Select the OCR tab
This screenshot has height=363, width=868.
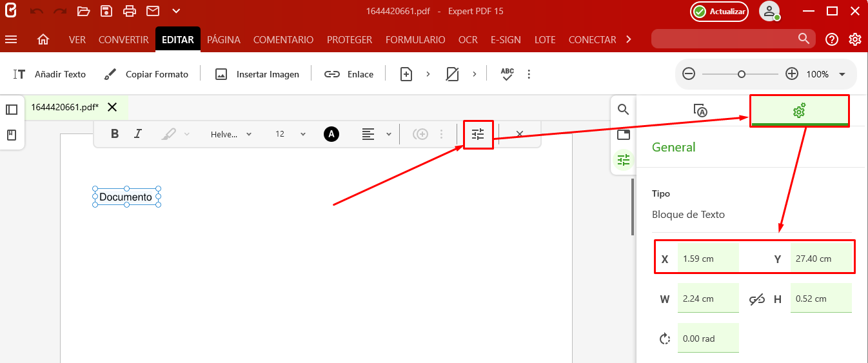tap(468, 39)
